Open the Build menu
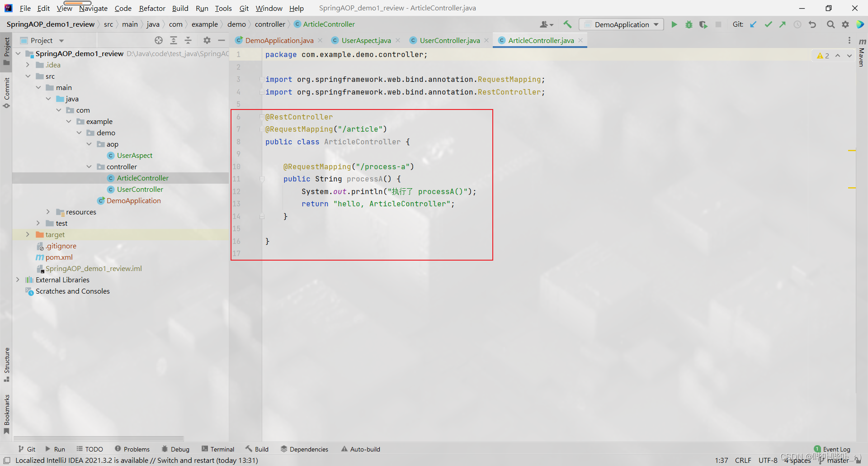868x466 pixels. point(180,8)
